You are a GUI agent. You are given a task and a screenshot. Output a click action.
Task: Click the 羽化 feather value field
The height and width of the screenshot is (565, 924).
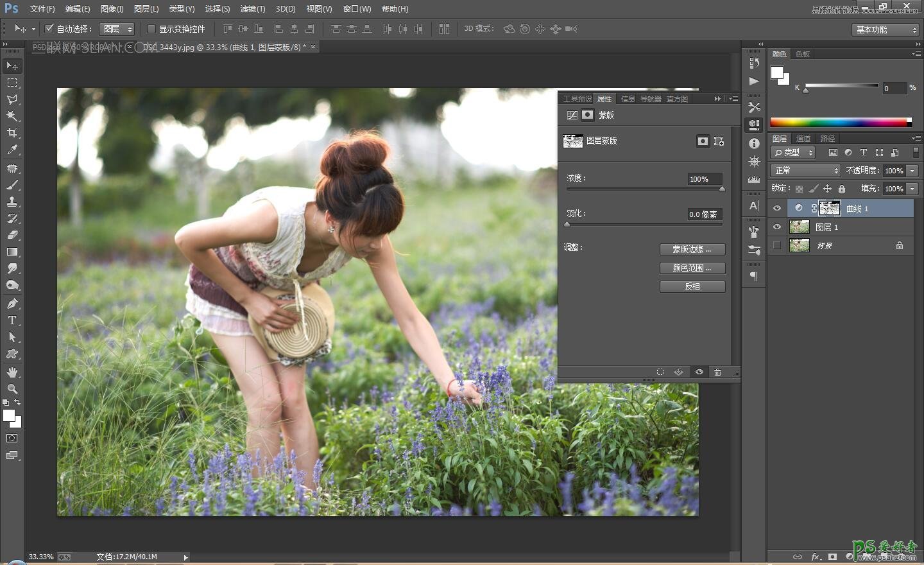tap(703, 214)
